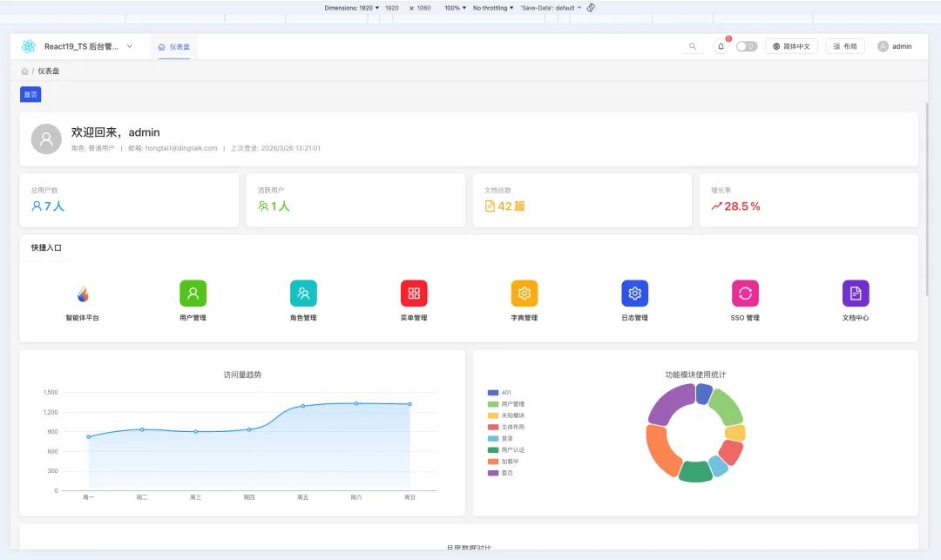
Task: Expand the React19_TS project dropdown chevron
Action: [130, 46]
